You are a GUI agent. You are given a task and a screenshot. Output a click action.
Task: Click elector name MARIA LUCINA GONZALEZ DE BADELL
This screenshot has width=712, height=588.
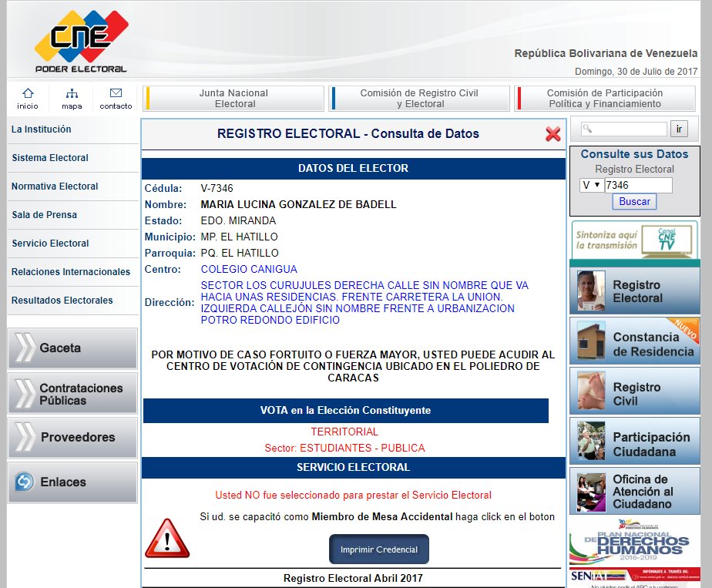point(298,205)
